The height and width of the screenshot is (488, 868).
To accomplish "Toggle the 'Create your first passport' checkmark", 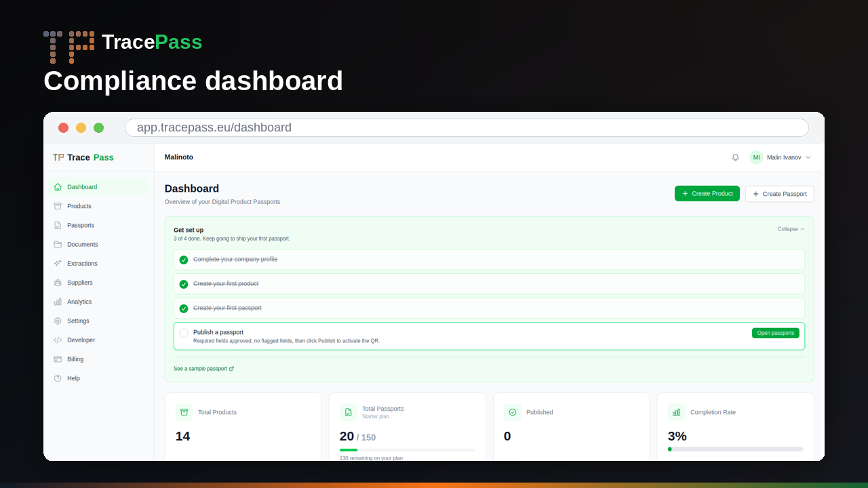I will pyautogui.click(x=183, y=308).
